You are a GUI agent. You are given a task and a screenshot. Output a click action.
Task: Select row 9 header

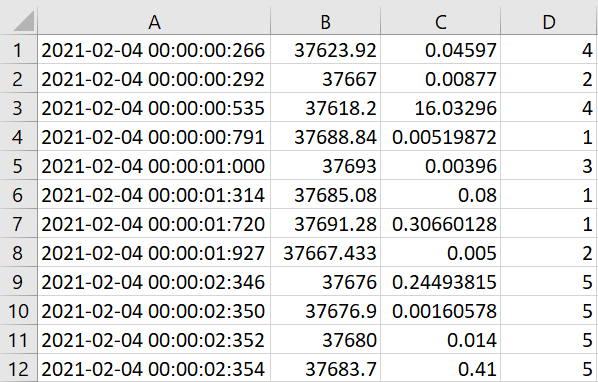(19, 281)
